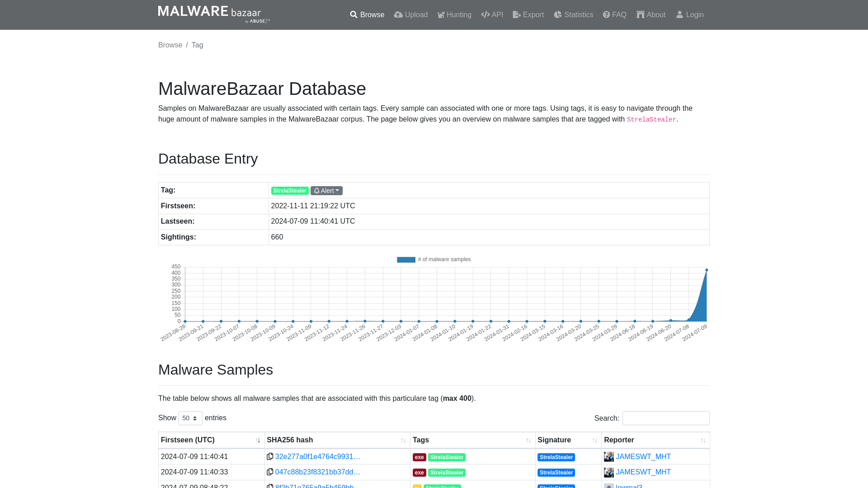Click the API navigation icon
Image resolution: width=868 pixels, height=488 pixels.
pos(485,15)
